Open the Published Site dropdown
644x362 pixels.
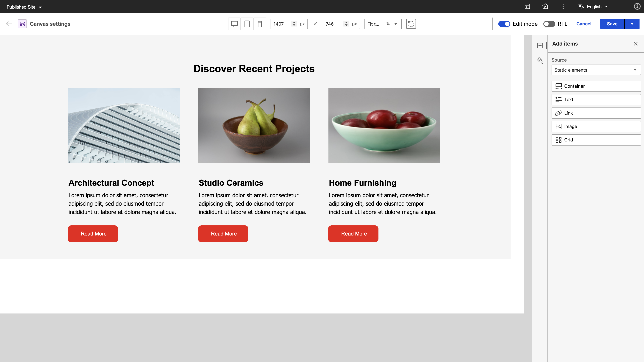click(24, 7)
